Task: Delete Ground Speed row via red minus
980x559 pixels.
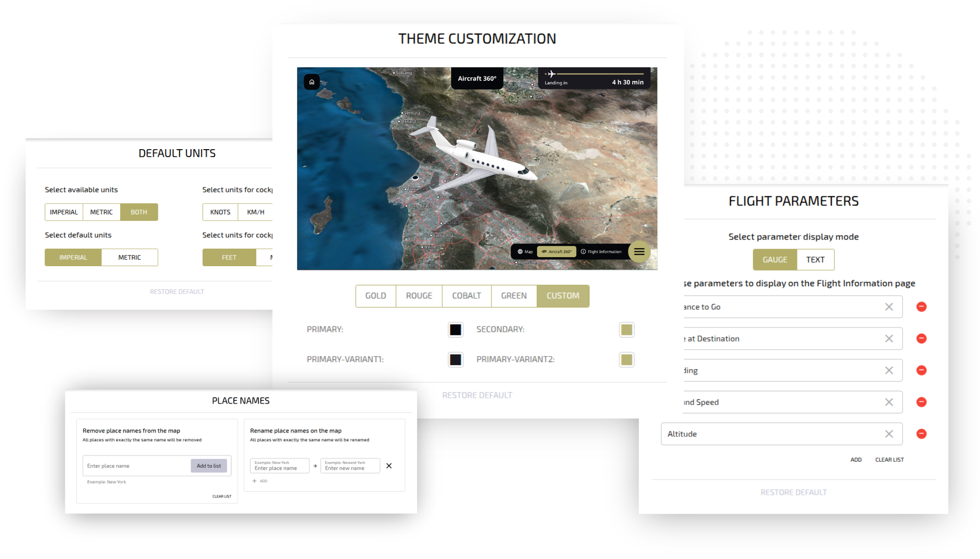Action: pos(921,402)
